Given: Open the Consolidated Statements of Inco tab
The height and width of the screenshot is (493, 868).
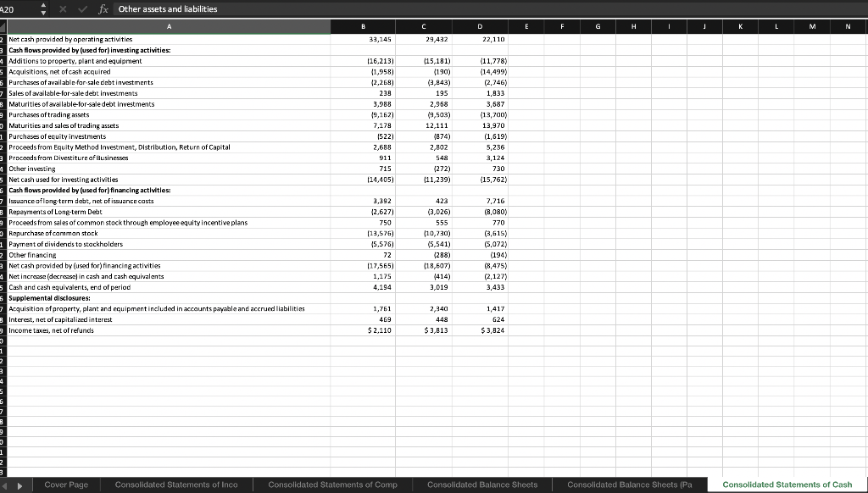Looking at the screenshot, I should [x=178, y=484].
